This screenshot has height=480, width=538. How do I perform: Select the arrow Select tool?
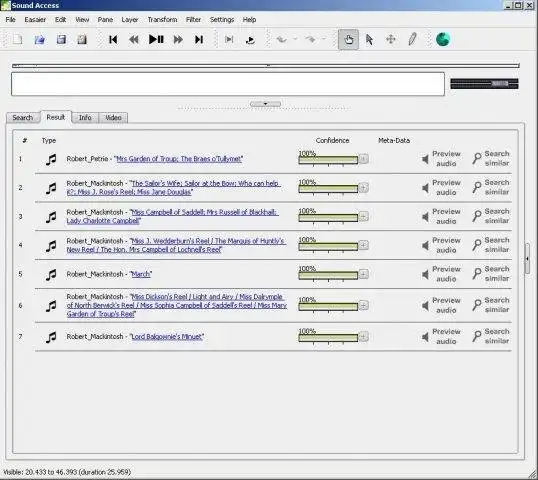pos(369,39)
